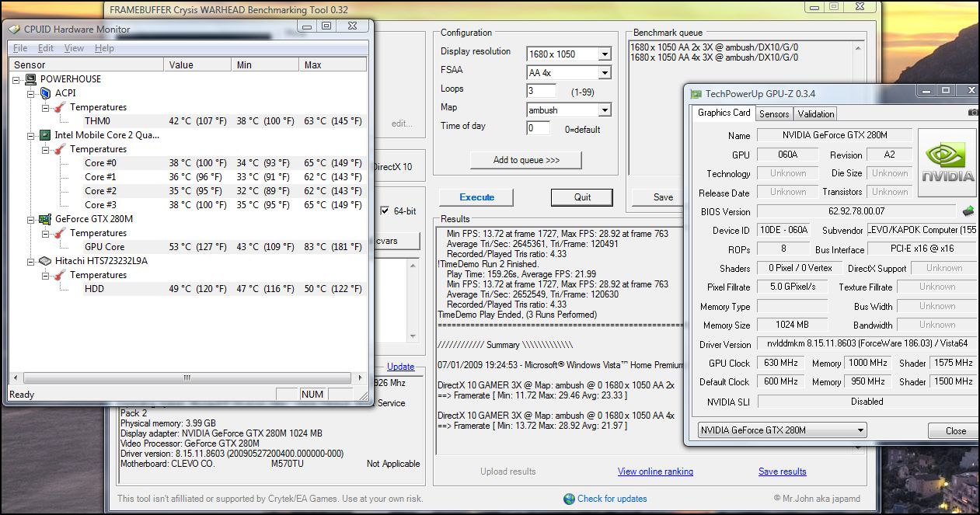The height and width of the screenshot is (515, 980).
Task: Collapse the GeForce GTX 280M tree node
Action: 32,219
